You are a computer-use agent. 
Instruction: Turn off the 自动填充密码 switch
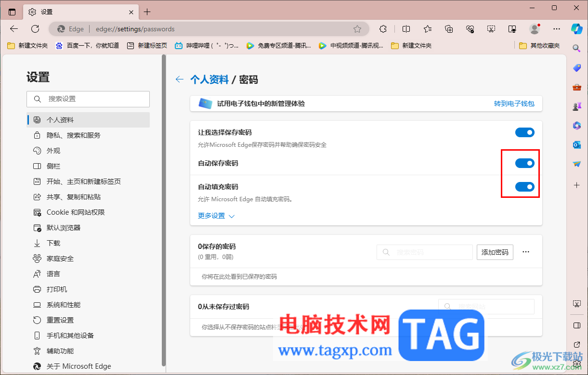[x=524, y=187]
